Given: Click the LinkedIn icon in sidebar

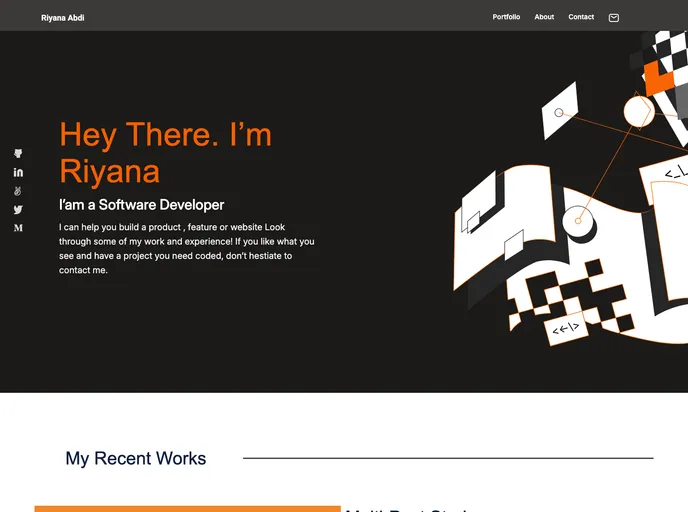Looking at the screenshot, I should 18,172.
